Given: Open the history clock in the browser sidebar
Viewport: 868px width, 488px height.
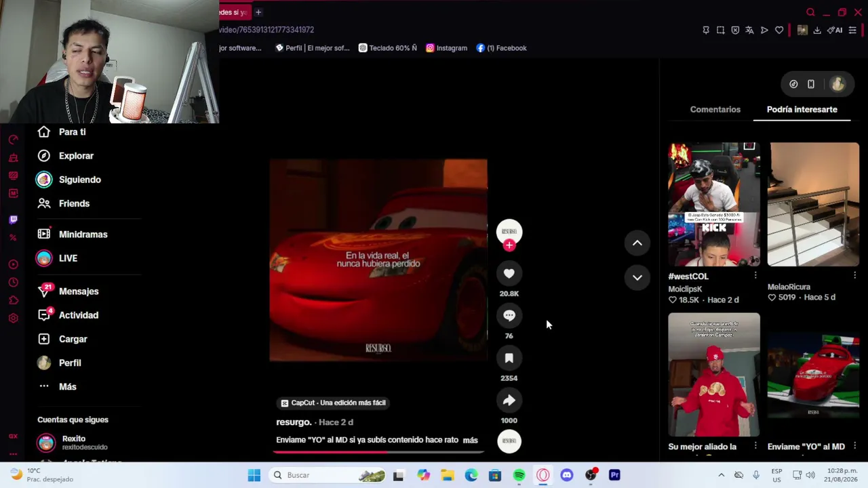Looking at the screenshot, I should [13, 283].
